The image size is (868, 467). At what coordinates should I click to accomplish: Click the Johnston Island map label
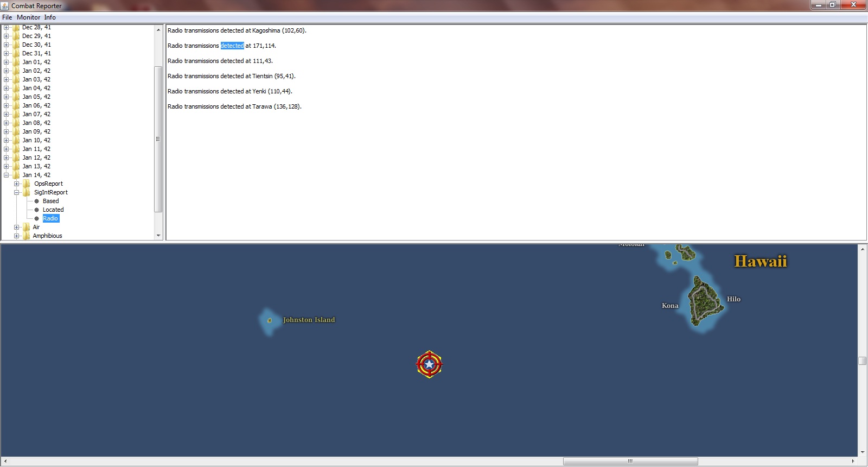tap(309, 320)
